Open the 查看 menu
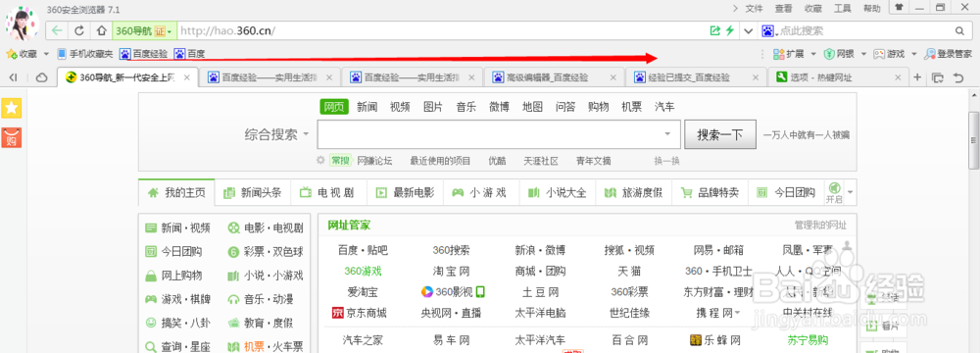 [x=784, y=9]
